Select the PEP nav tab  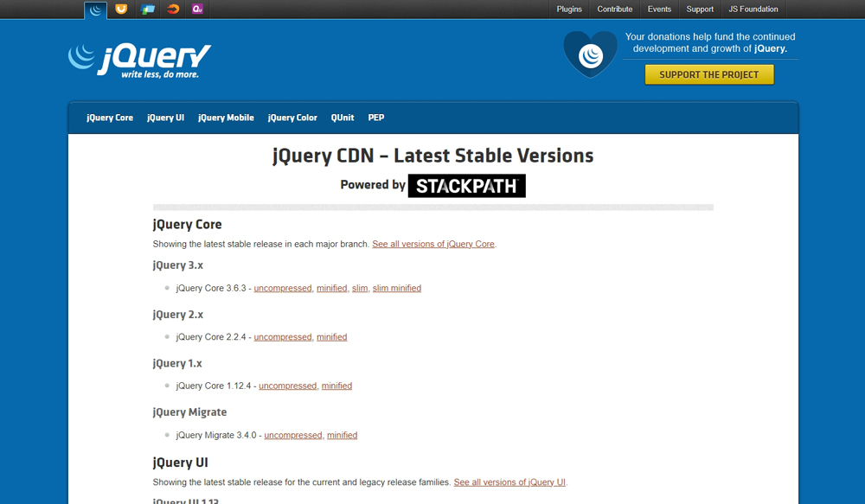[376, 118]
